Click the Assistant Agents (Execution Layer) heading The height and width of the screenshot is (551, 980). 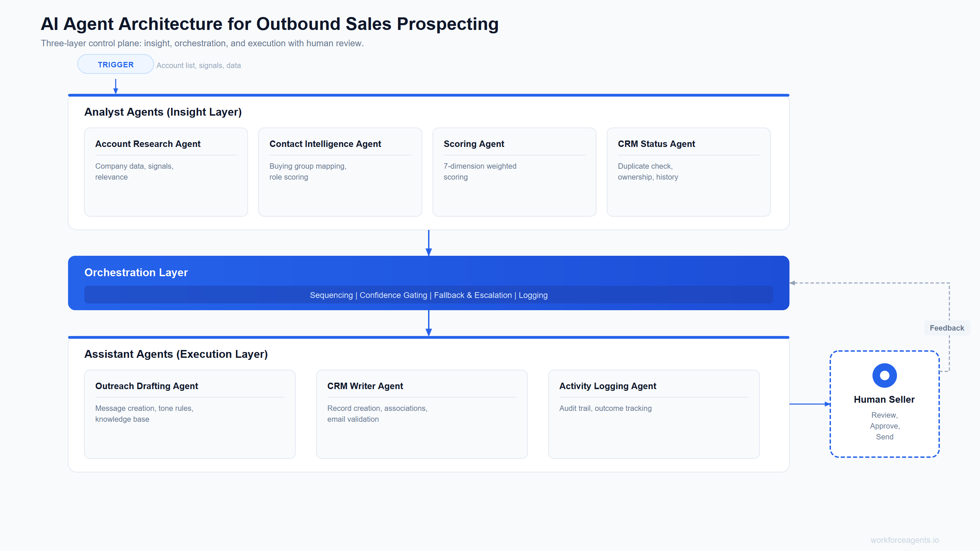(x=176, y=354)
